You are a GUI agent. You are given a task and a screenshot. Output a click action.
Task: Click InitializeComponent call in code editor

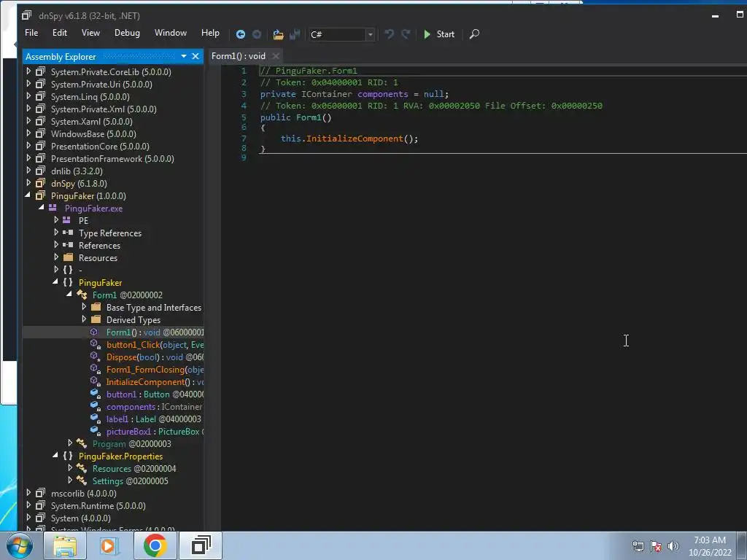coord(355,139)
